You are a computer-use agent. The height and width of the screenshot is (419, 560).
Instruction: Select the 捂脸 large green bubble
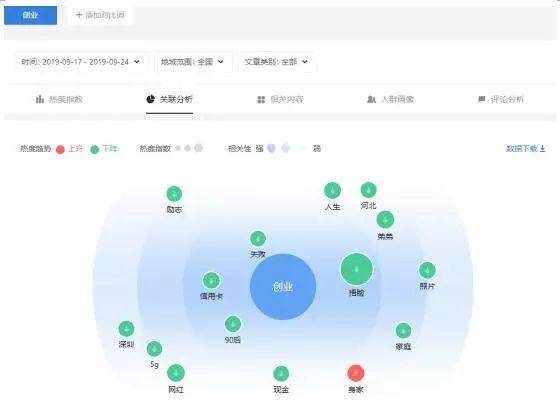coord(356,269)
